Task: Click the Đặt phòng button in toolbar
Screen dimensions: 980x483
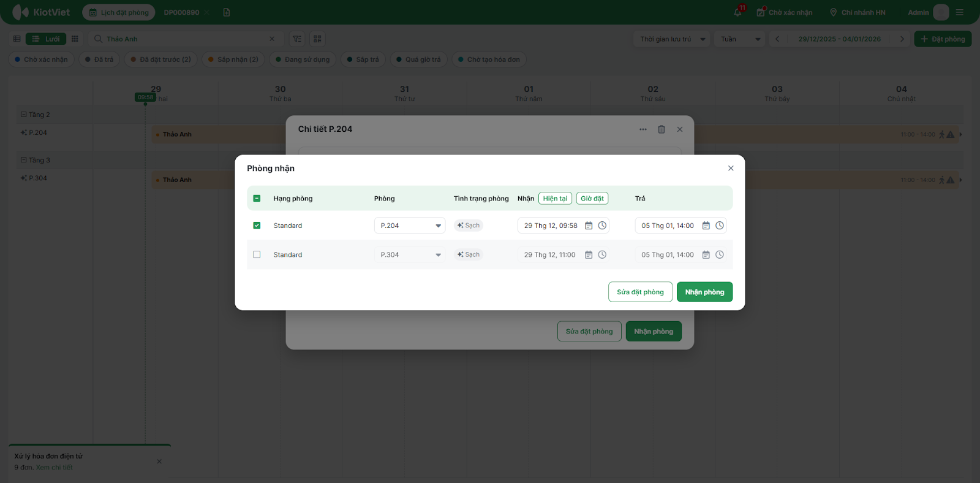Action: pos(943,39)
